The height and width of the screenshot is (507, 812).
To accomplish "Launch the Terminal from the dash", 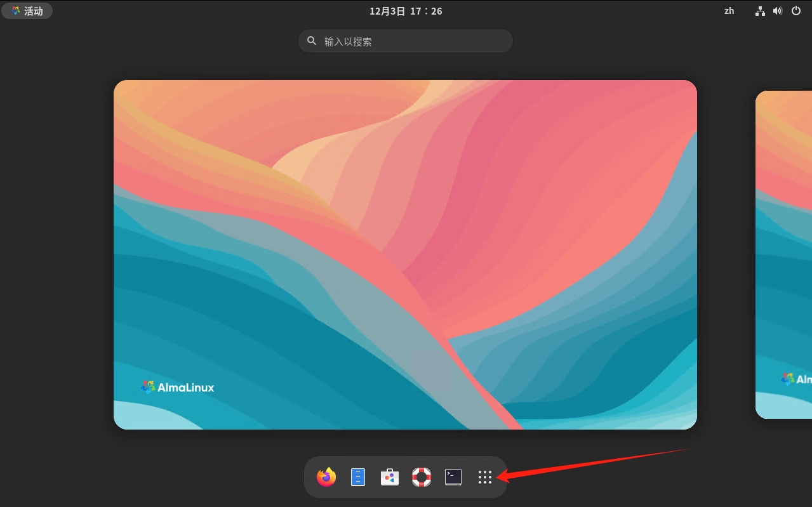I will (x=453, y=477).
